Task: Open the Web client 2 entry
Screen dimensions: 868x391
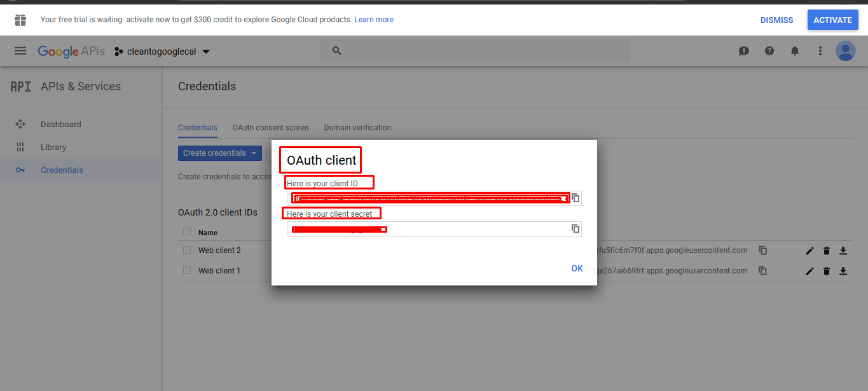Action: 219,250
